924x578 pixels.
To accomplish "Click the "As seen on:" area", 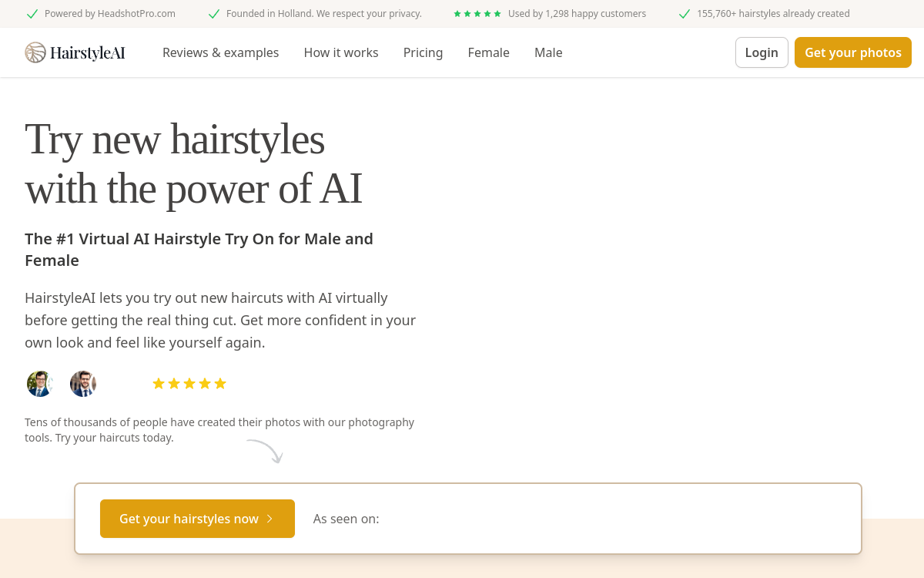I will (x=346, y=519).
